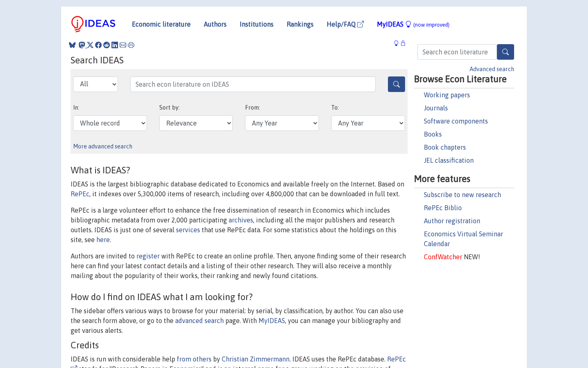
Task: Follow the 'archives' link
Action: 241,220
